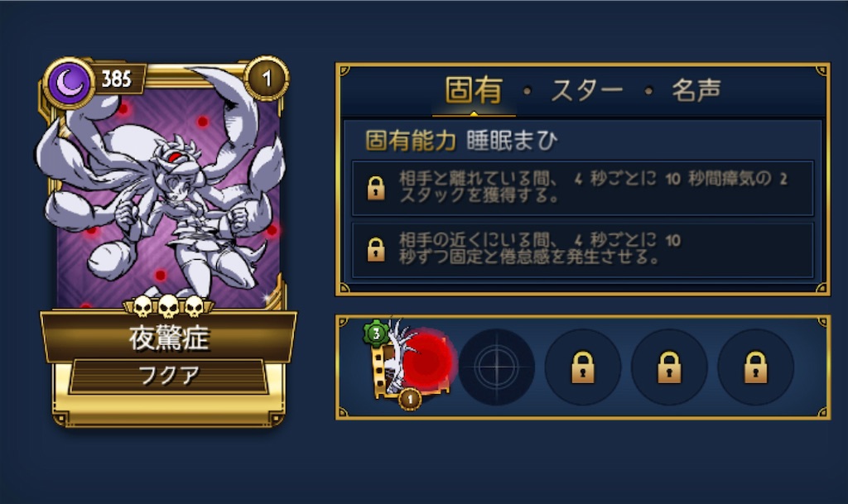
Task: Click the first locked move slot
Action: click(x=583, y=367)
